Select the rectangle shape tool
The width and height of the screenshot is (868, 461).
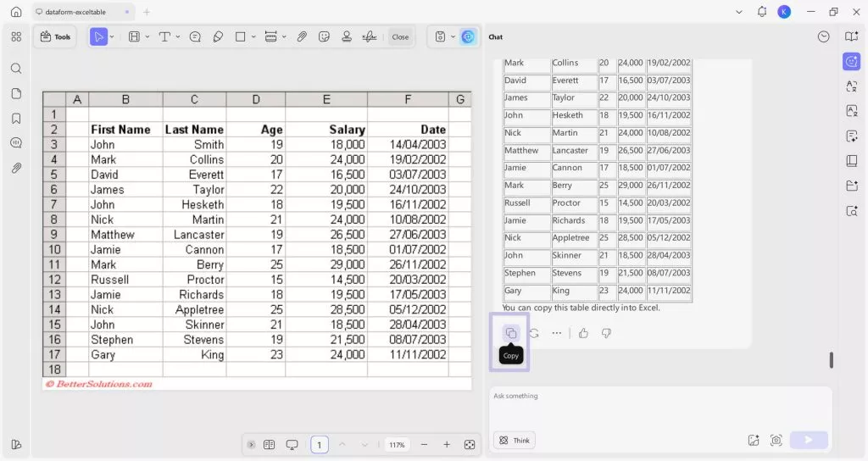[x=240, y=37]
